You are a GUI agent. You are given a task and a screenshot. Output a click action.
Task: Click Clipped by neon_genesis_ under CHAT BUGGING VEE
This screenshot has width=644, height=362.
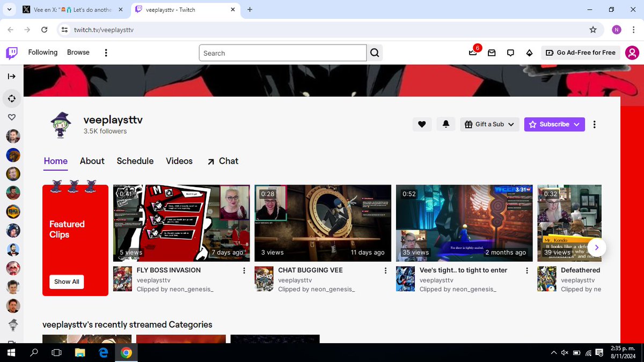click(316, 289)
